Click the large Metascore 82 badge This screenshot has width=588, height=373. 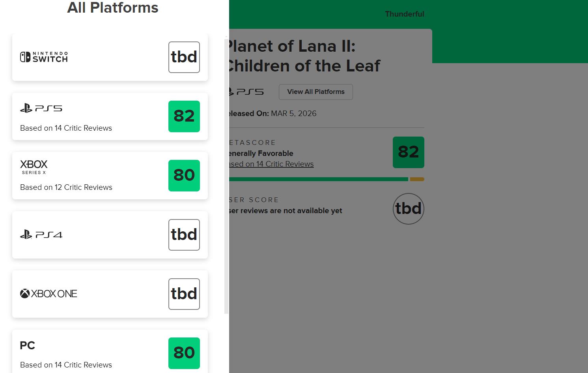[409, 152]
